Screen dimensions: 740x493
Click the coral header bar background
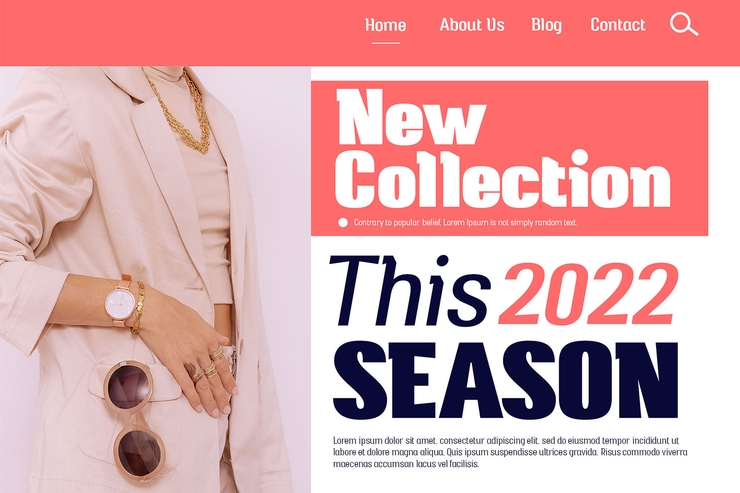[x=179, y=33]
